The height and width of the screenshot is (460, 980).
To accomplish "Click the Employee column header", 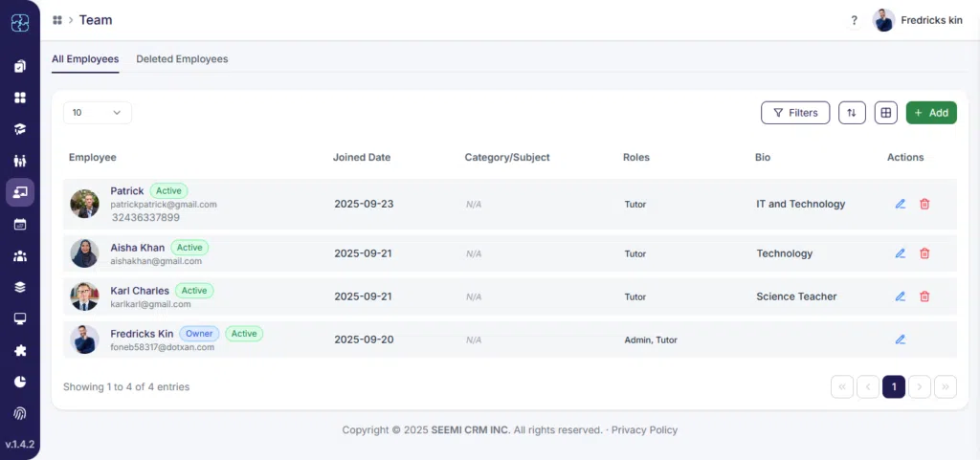I will [93, 157].
